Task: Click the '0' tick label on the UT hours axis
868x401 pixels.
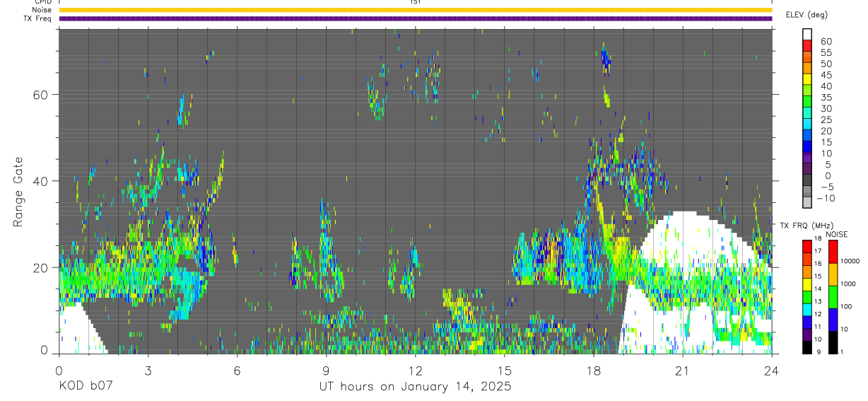Action: (x=59, y=370)
